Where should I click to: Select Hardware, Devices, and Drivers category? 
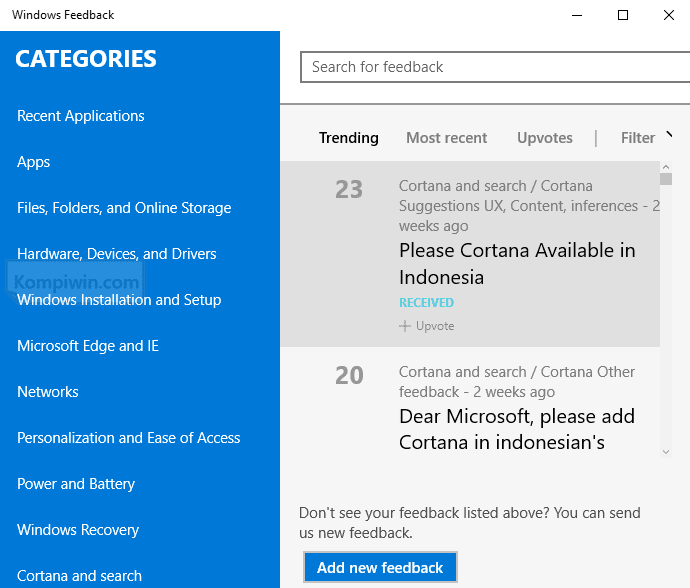(117, 254)
